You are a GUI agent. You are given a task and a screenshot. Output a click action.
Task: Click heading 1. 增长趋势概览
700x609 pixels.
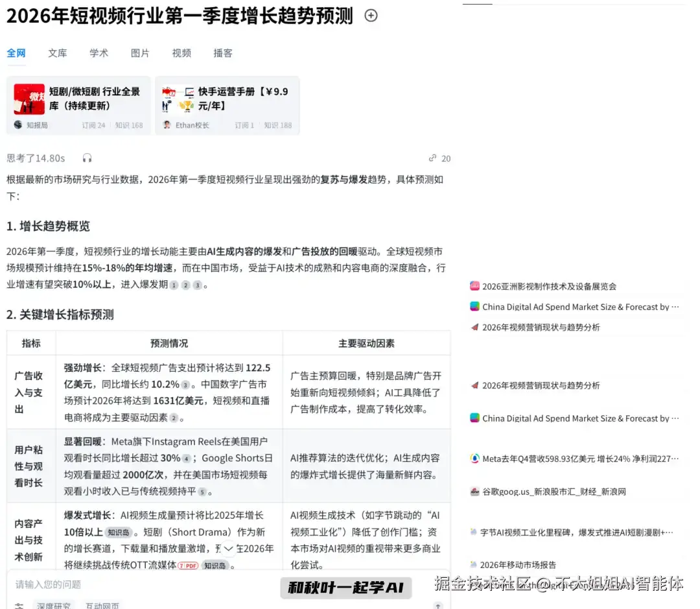48,226
